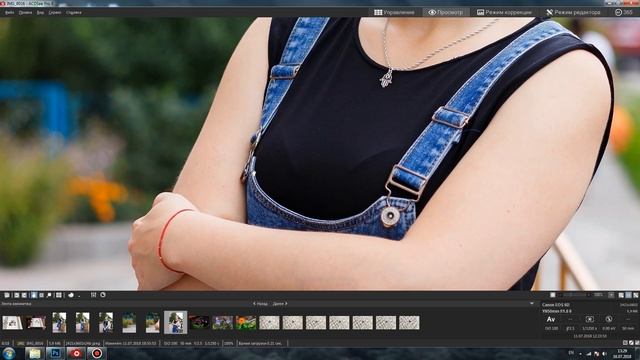This screenshot has height=360, width=640.
Task: Click the 50 mm focal length value
Action: coord(628,328)
